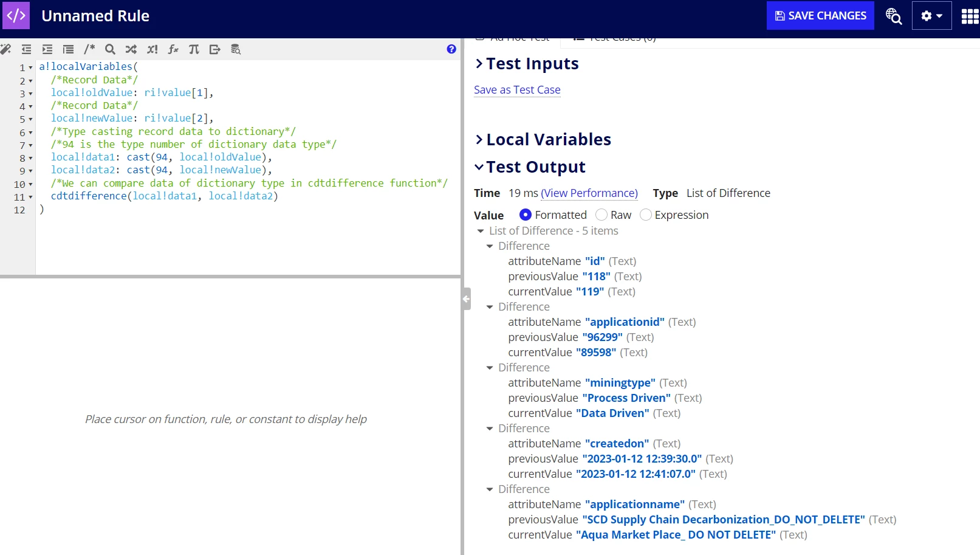Open the View Performance link
This screenshot has width=980, height=555.
point(589,193)
